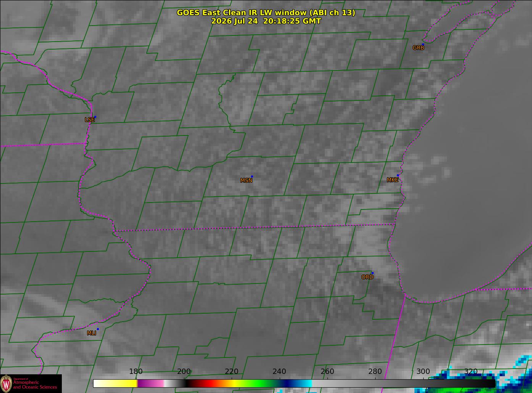The width and height of the screenshot is (532, 393).
Task: Click the GRB station marker dot
Action: click(422, 45)
